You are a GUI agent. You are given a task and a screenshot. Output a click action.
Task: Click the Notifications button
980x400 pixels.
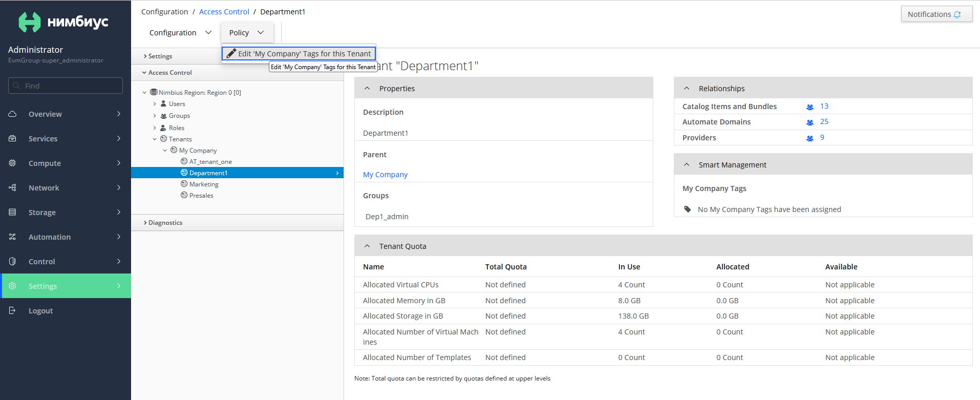[x=936, y=14]
